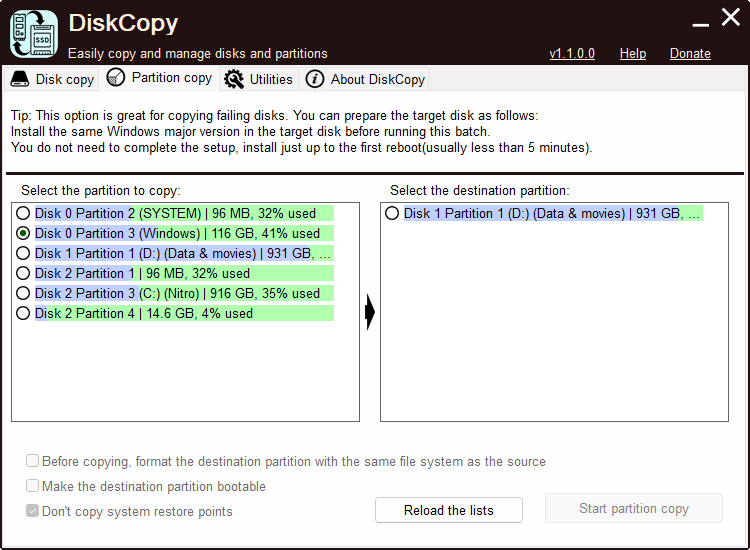The height and width of the screenshot is (550, 750).
Task: Click Start partition copy button
Action: point(634,508)
